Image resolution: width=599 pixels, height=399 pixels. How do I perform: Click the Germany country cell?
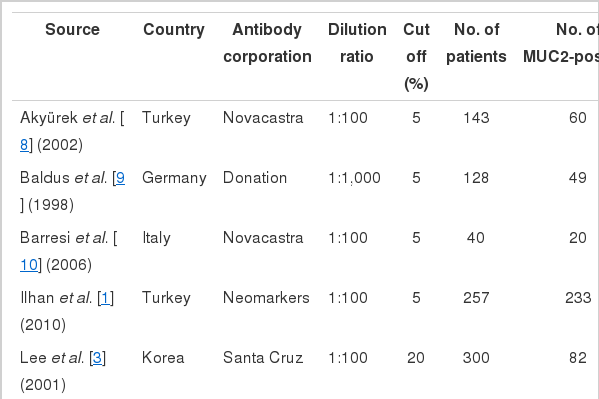(174, 178)
